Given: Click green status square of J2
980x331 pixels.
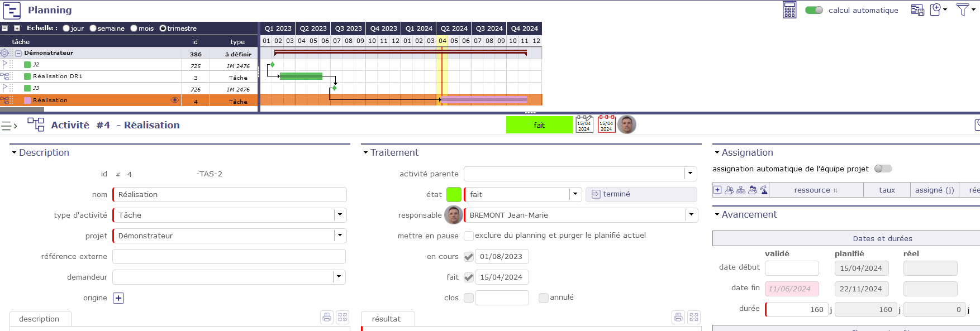Looking at the screenshot, I should coord(27,65).
